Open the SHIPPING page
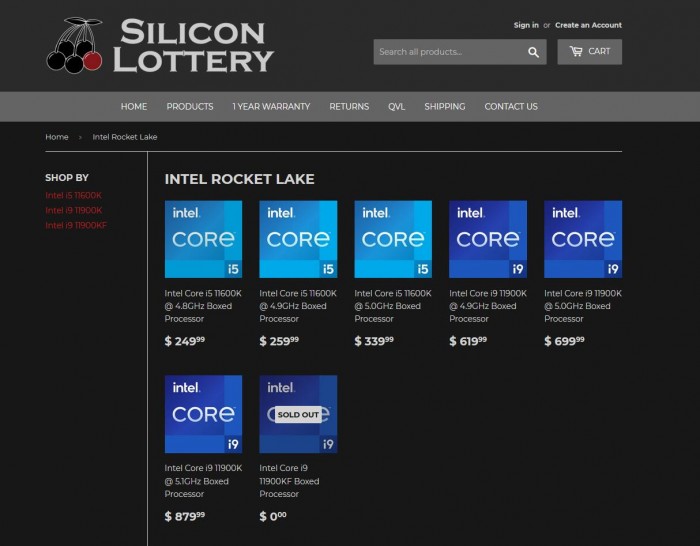 (445, 107)
